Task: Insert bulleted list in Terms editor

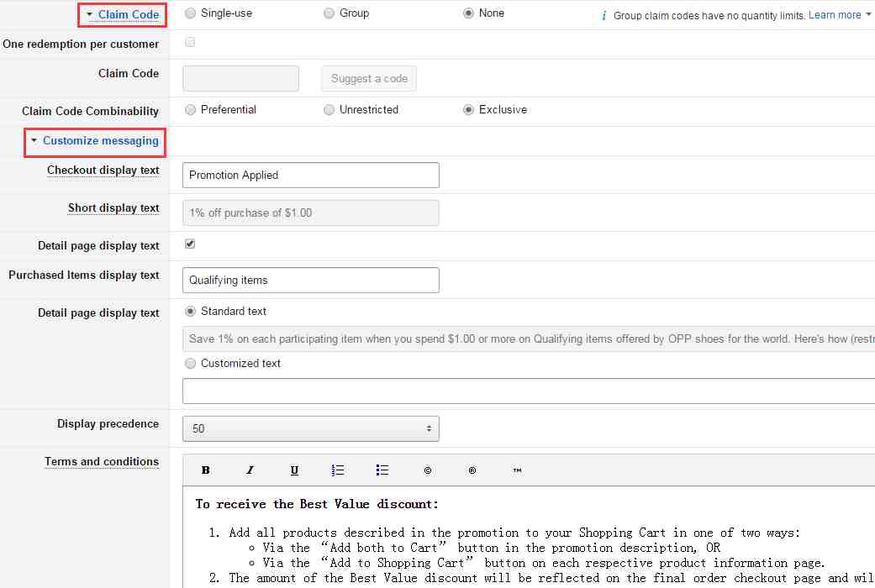Action: pos(382,470)
